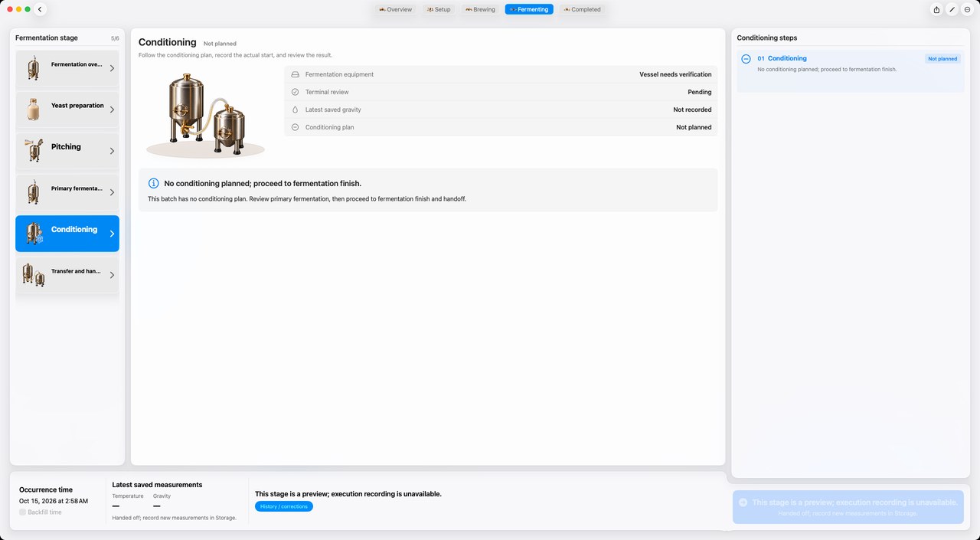Click the blue info icon in the notice
This screenshot has width=980, height=540.
(x=153, y=184)
